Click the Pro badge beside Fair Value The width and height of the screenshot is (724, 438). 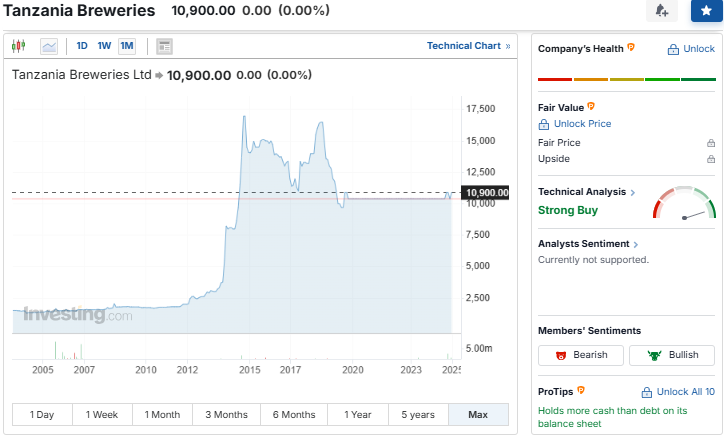[x=591, y=106]
